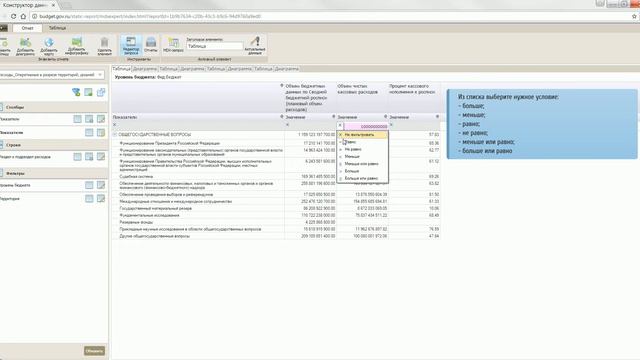Screen dimensions: 640x360
Task: Click the pencil edit icon in Раздел и подраздел расходов row
Action: 101,157
